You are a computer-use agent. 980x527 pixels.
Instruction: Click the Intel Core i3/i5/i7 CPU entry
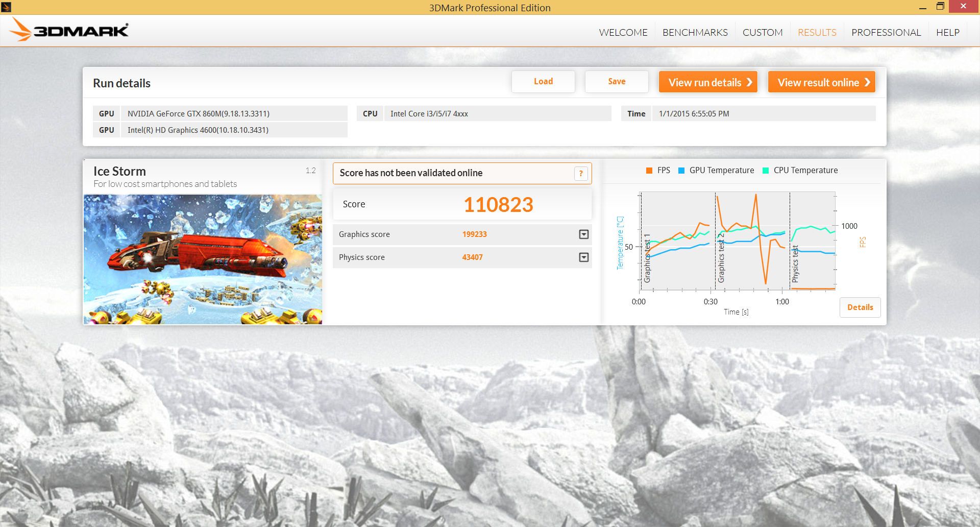[498, 113]
